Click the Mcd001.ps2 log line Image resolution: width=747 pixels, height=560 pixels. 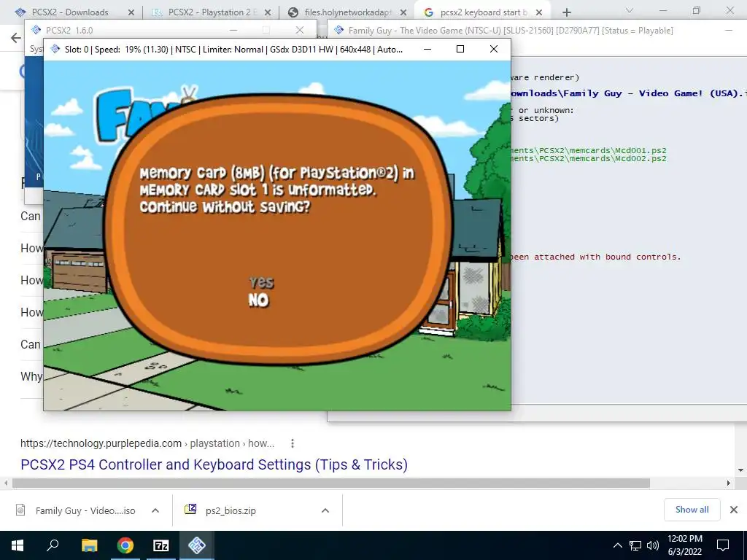coord(589,150)
